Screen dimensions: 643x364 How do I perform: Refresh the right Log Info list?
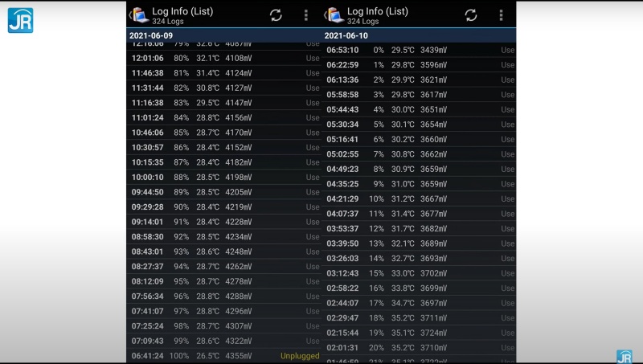pos(471,15)
